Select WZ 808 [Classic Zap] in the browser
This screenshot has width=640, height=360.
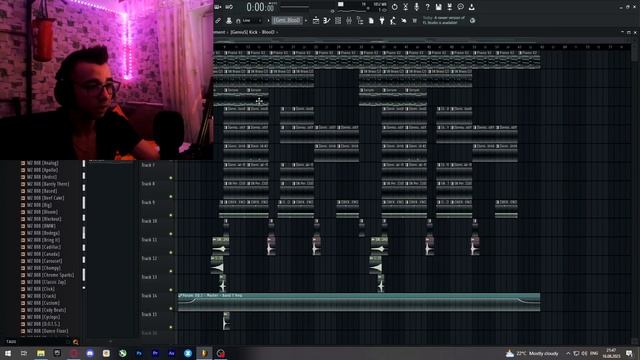46,282
